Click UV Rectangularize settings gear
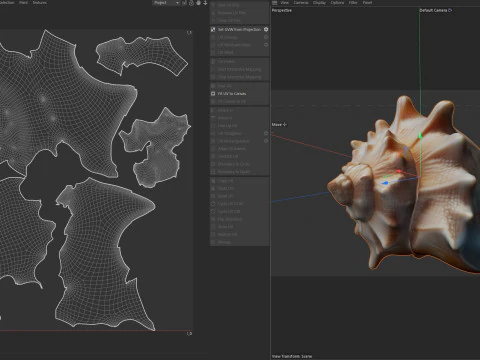 click(266, 141)
